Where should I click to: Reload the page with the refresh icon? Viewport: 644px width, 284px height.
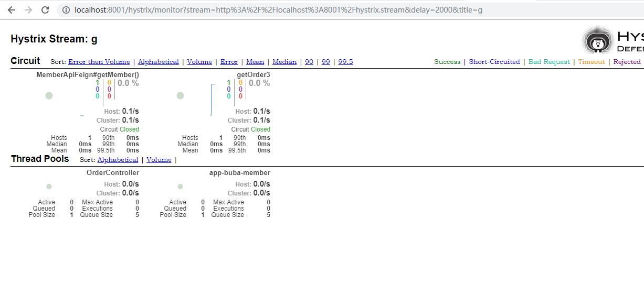coord(45,10)
